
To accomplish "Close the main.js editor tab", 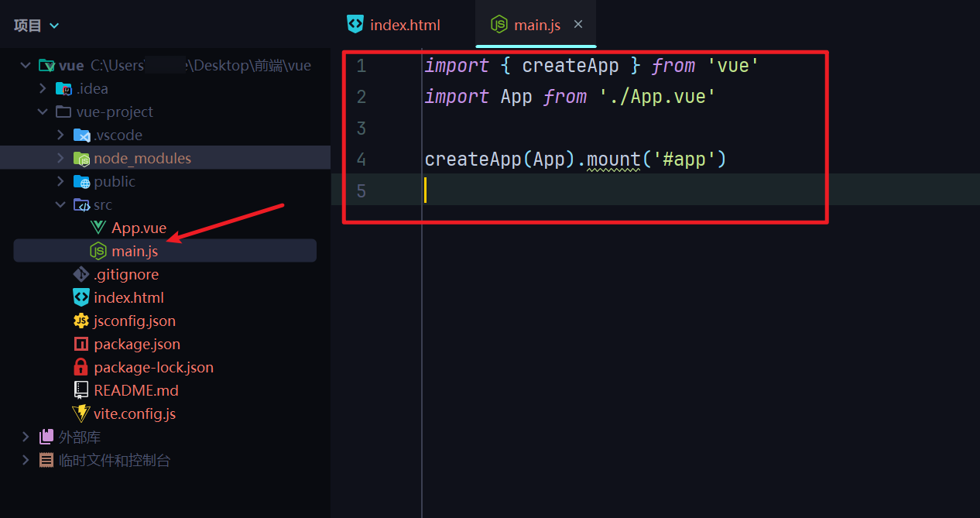I will (x=578, y=25).
